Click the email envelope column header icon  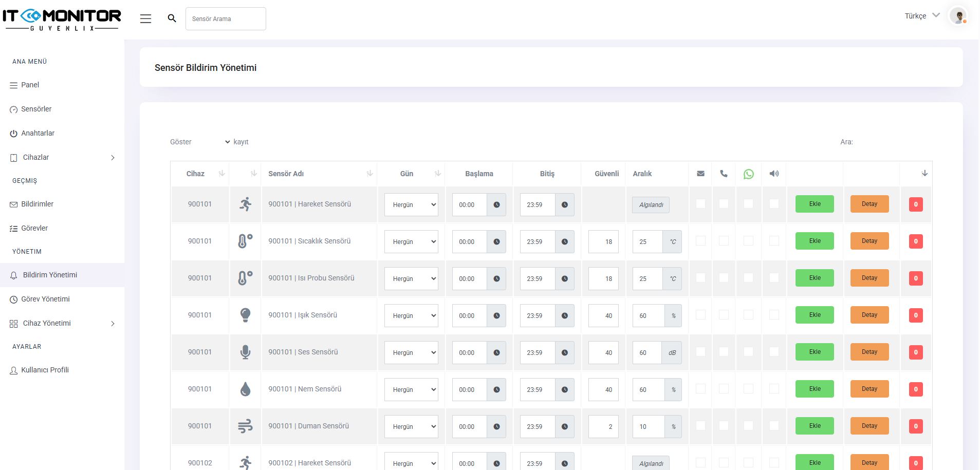point(700,174)
